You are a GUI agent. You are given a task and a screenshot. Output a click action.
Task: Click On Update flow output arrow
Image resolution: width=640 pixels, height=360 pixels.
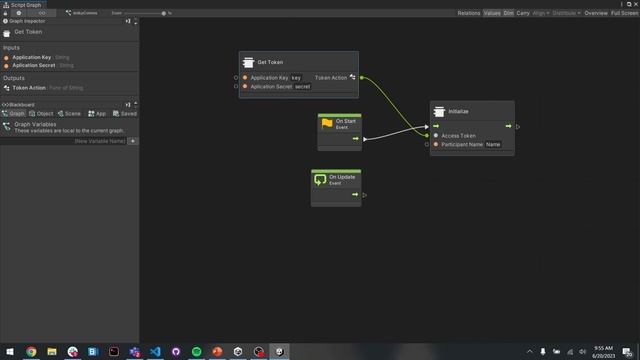[355, 195]
